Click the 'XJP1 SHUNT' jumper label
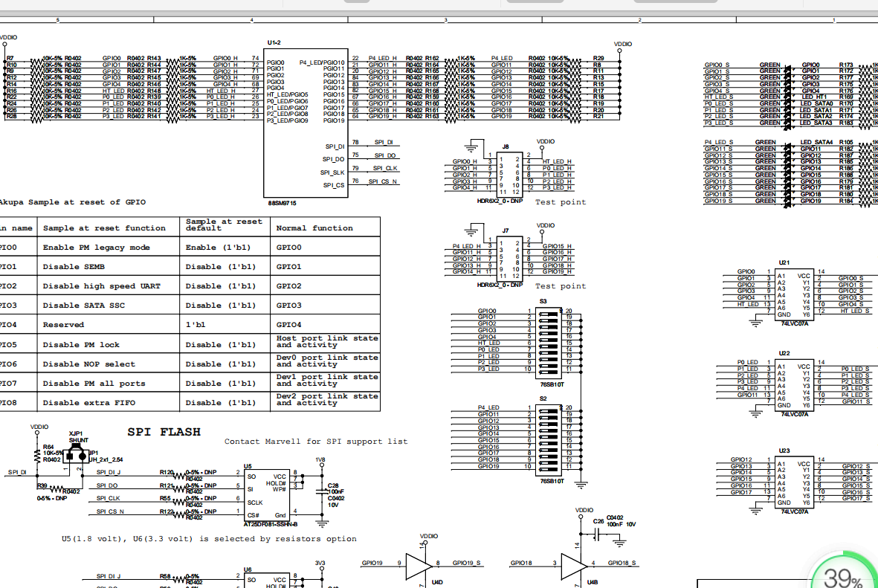This screenshot has height=588, width=878. coord(78,437)
